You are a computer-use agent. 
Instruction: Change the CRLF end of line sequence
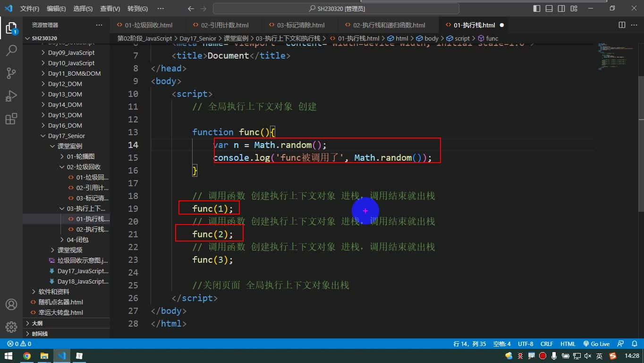547,344
